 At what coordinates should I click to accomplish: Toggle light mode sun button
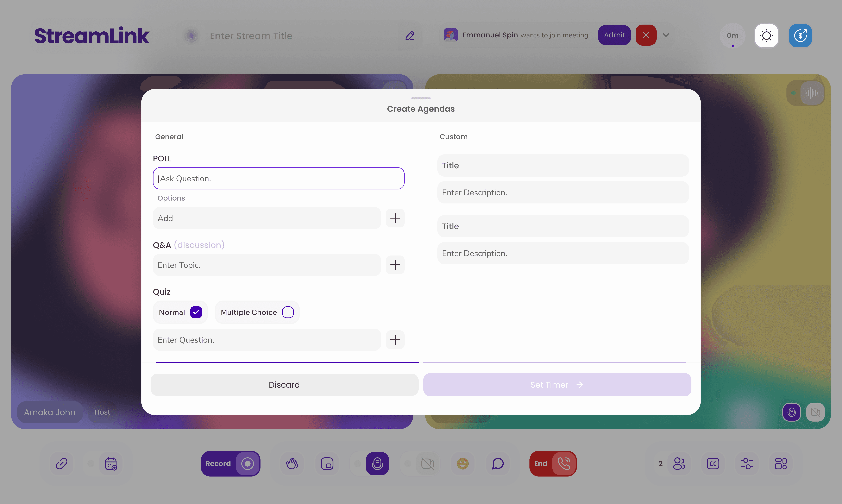click(766, 35)
